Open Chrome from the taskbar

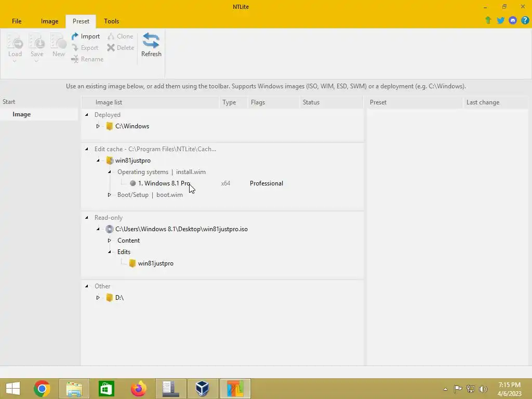(42, 389)
